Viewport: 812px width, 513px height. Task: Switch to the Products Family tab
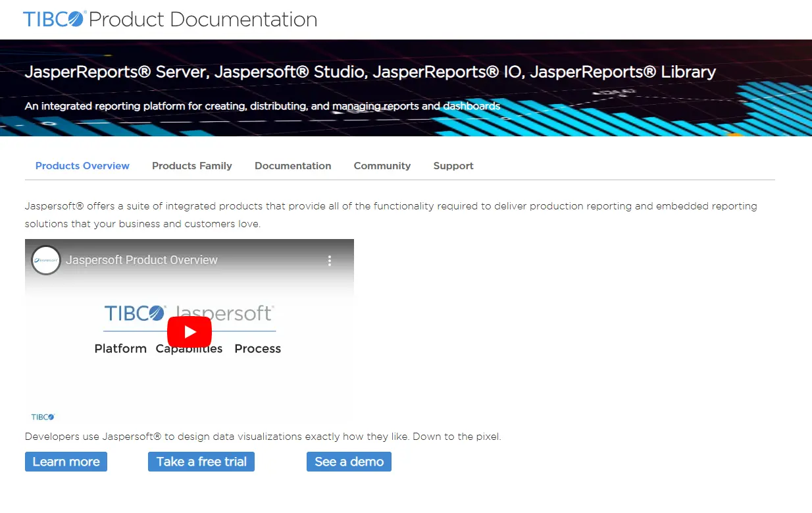[x=191, y=166]
